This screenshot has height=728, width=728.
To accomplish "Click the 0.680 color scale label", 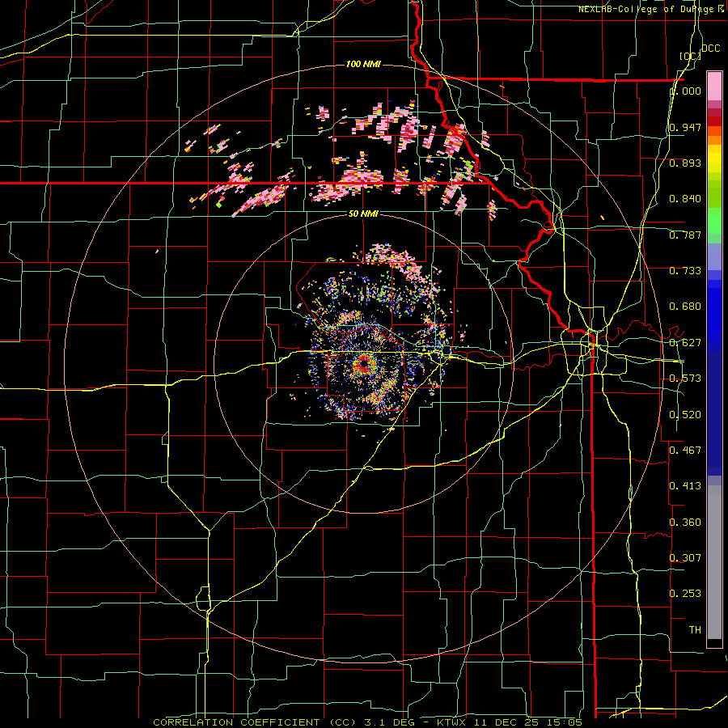I will (685, 307).
